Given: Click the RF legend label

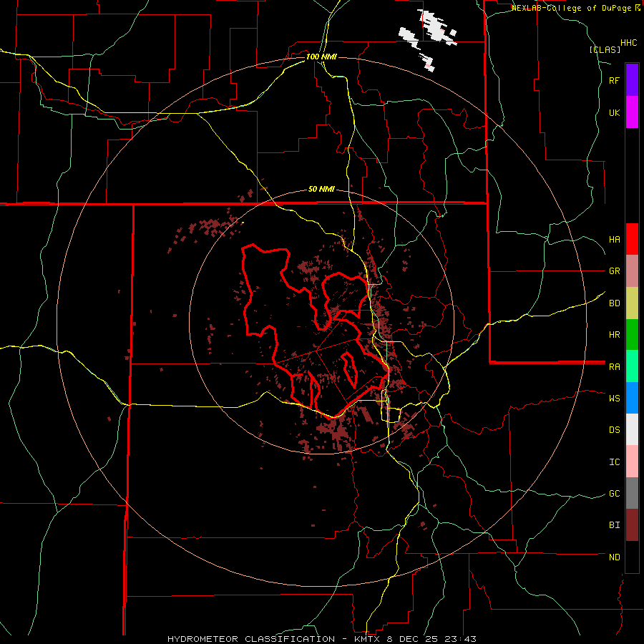Looking at the screenshot, I should coord(614,80).
